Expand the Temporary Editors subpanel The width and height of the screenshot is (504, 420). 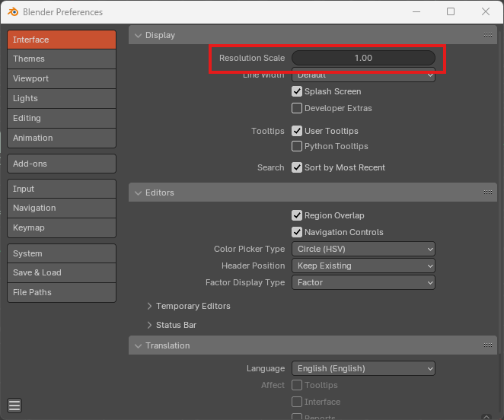(149, 306)
